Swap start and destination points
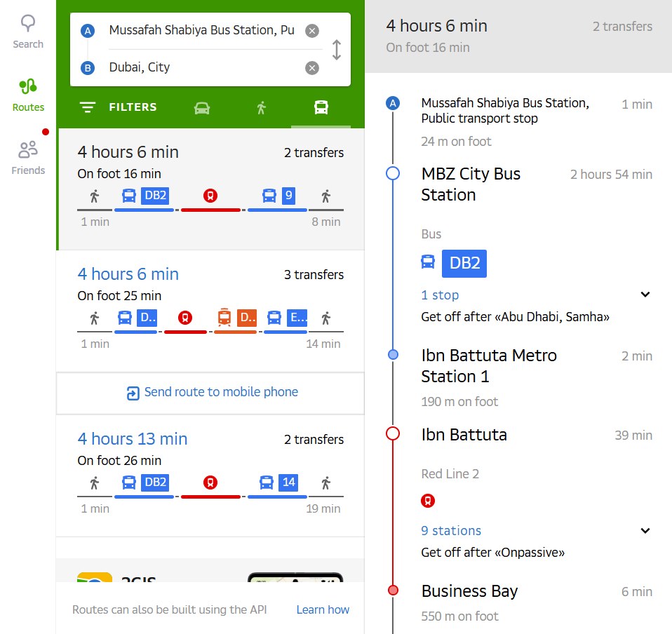This screenshot has height=634, width=672. [337, 50]
